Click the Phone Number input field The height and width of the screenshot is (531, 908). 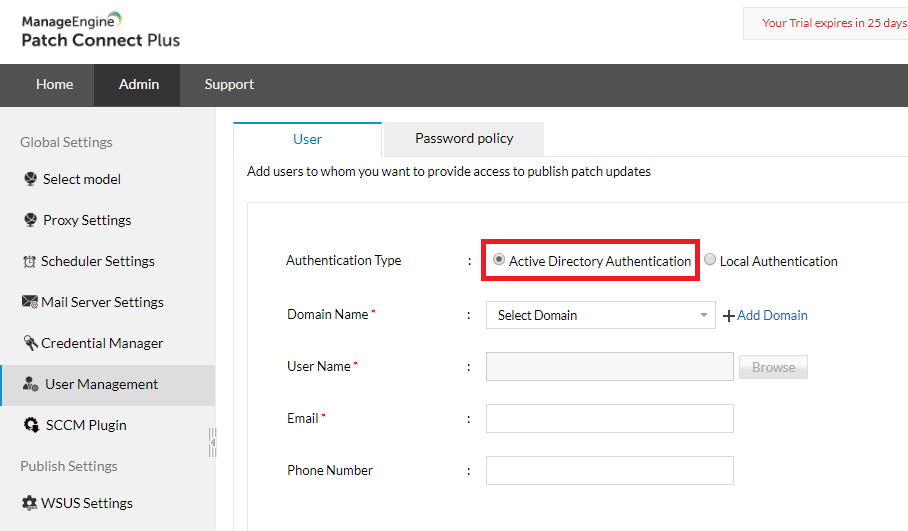point(609,470)
